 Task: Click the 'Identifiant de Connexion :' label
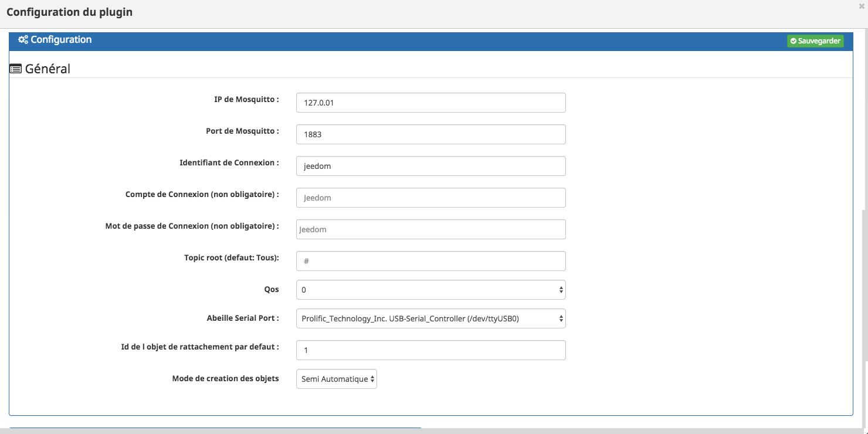pyautogui.click(x=229, y=163)
